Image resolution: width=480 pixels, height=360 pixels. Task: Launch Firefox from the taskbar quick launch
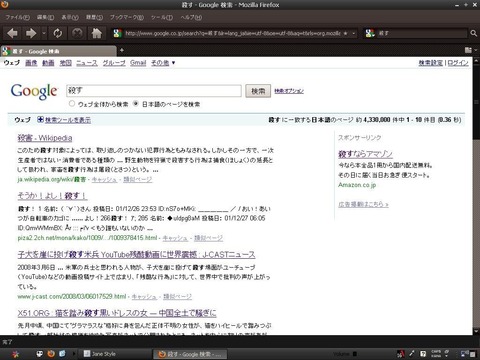[x=51, y=354]
